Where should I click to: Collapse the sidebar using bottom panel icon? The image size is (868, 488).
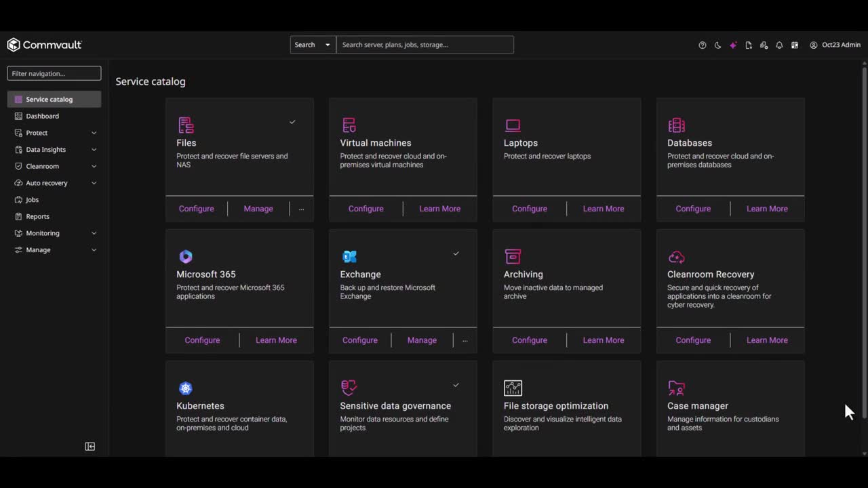(90, 447)
